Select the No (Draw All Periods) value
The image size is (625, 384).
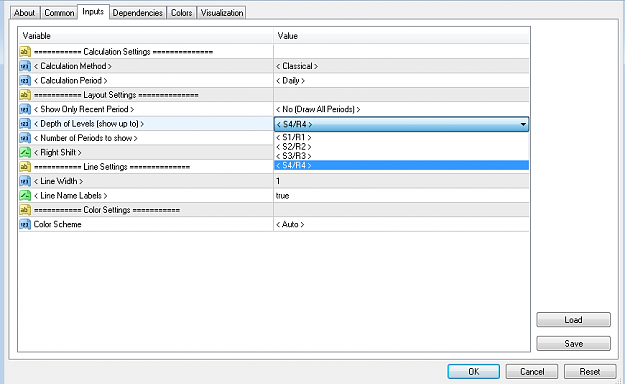318,109
